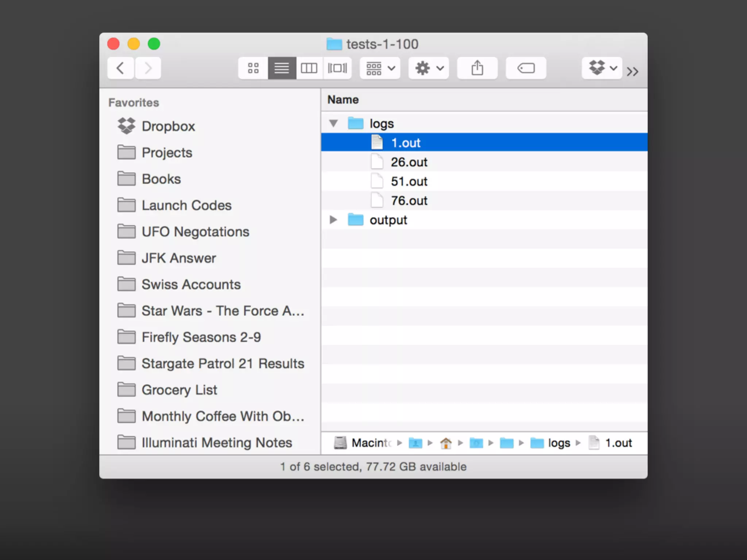Switch to Cover Flow view

pyautogui.click(x=337, y=68)
